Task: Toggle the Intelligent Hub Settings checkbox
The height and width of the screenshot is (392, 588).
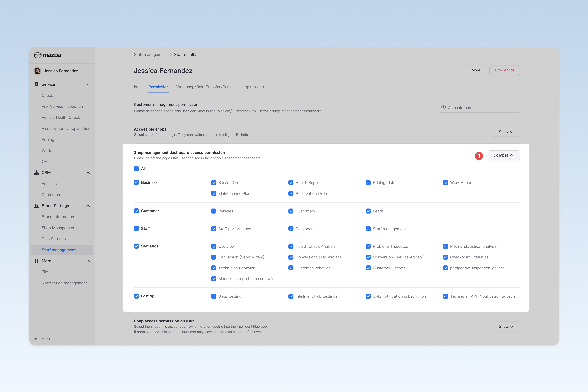Action: coord(291,296)
